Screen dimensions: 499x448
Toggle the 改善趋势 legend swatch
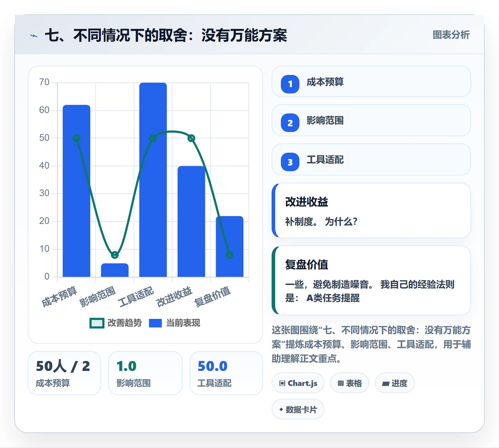click(97, 323)
